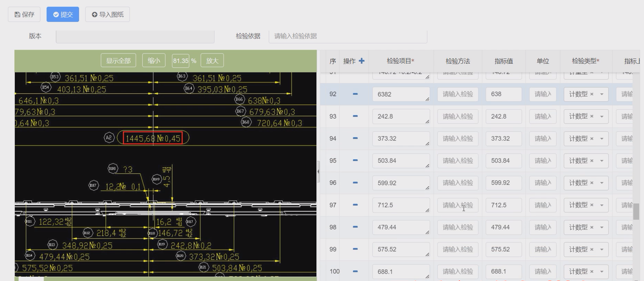This screenshot has height=281, width=644.
Task: Delete row 97 using minus icon
Action: coord(355,205)
